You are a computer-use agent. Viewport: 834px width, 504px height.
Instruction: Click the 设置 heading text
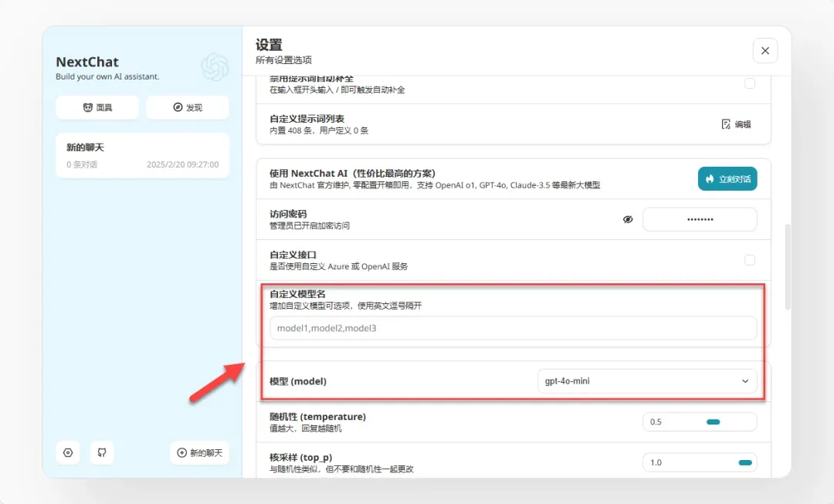pos(269,45)
